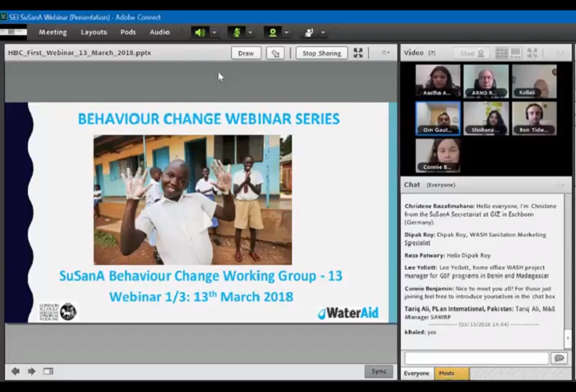Switch to the Hosts chat tab
The height and width of the screenshot is (392, 576).
pos(446,373)
